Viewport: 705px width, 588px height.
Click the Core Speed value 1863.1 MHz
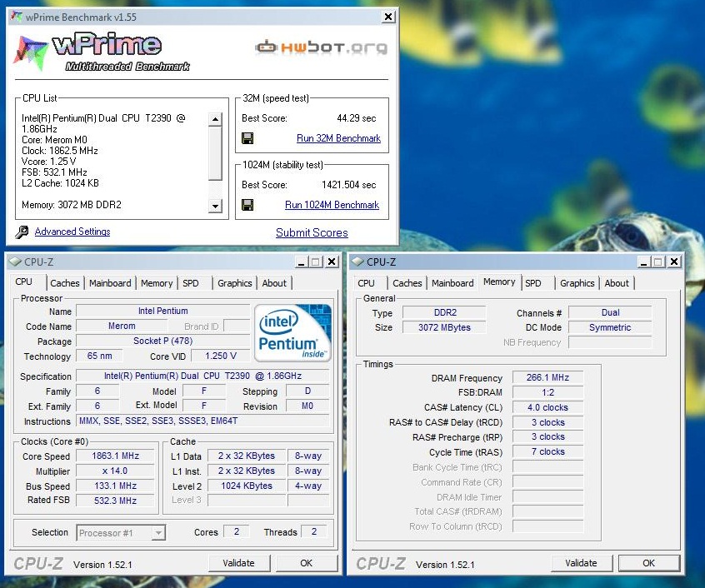click(115, 456)
